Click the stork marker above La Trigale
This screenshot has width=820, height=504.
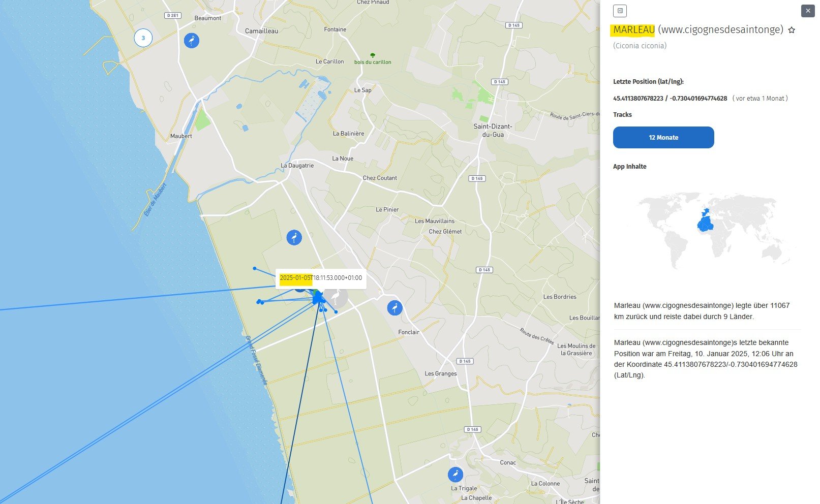tap(455, 475)
